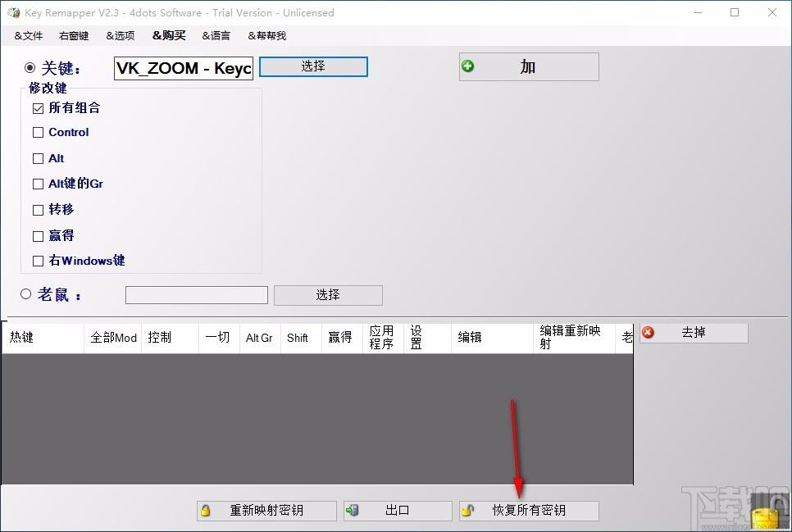
Task: Click the 恢复所有密钥 button
Action: coord(529,511)
